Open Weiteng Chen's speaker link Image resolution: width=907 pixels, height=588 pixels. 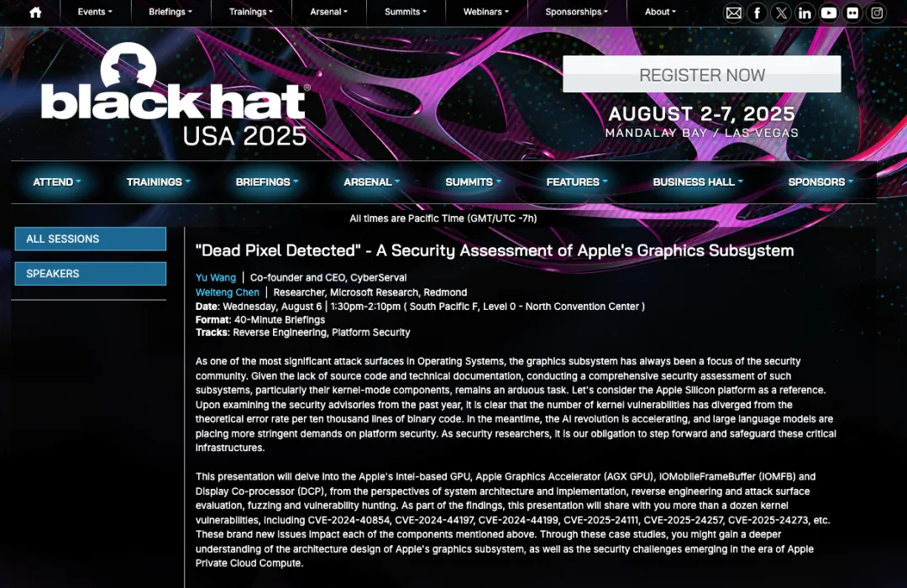click(227, 292)
